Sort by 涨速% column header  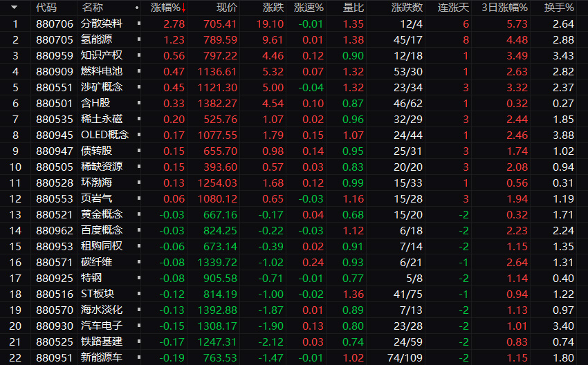[x=309, y=8]
